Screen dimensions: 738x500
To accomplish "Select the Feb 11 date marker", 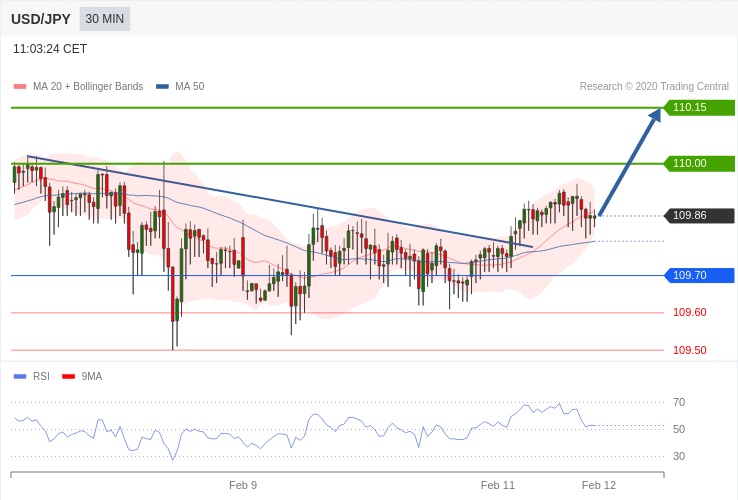I will (497, 485).
